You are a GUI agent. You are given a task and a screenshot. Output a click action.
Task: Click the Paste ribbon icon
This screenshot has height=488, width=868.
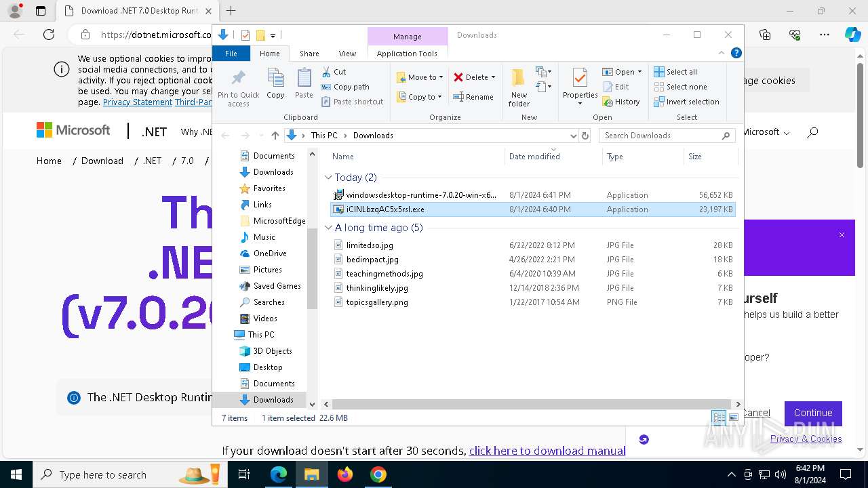(x=304, y=84)
